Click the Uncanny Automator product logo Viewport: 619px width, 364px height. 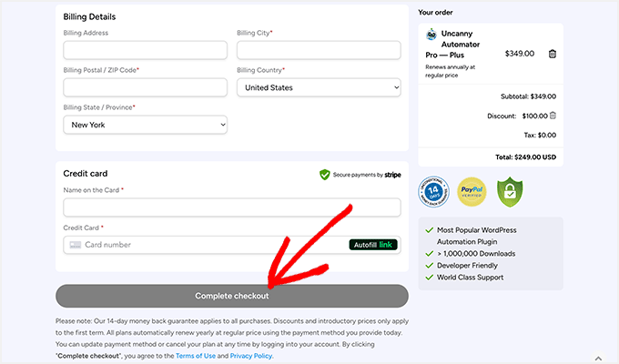(431, 35)
